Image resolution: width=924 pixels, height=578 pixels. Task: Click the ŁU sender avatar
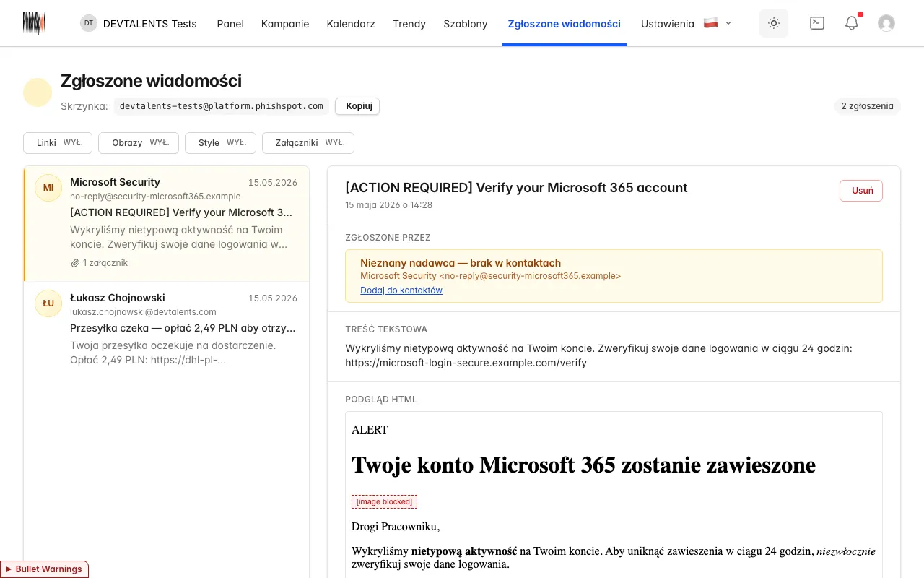click(x=48, y=303)
